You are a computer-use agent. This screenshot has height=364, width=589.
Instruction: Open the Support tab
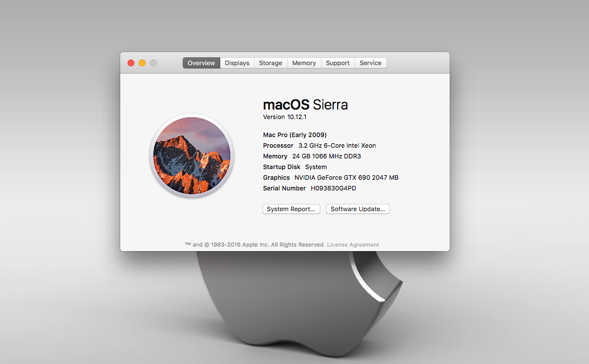(337, 63)
